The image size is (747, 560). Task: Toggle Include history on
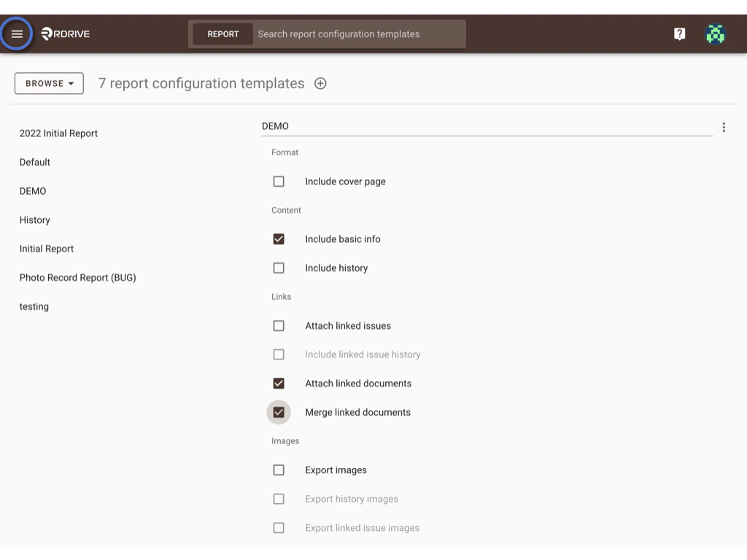[279, 268]
